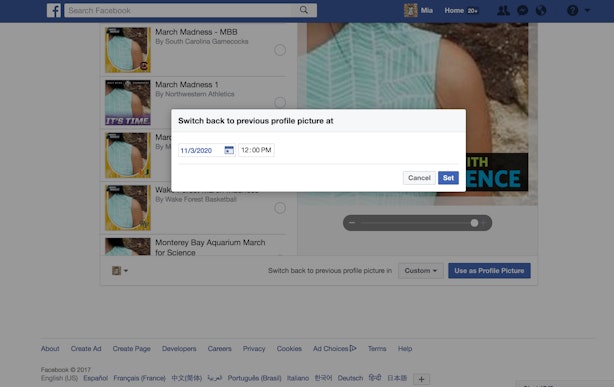614x387 pixels.
Task: Click the Set button in dialog
Action: pyautogui.click(x=448, y=178)
